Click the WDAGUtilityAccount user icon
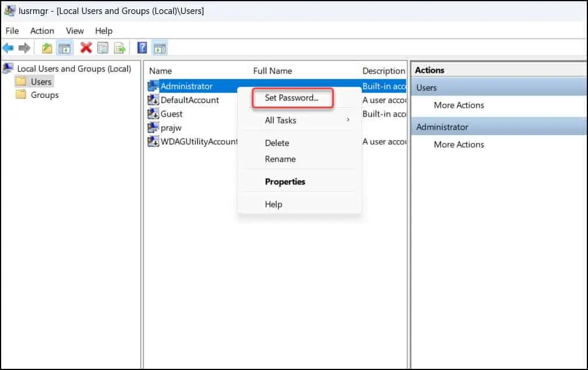 [x=153, y=142]
